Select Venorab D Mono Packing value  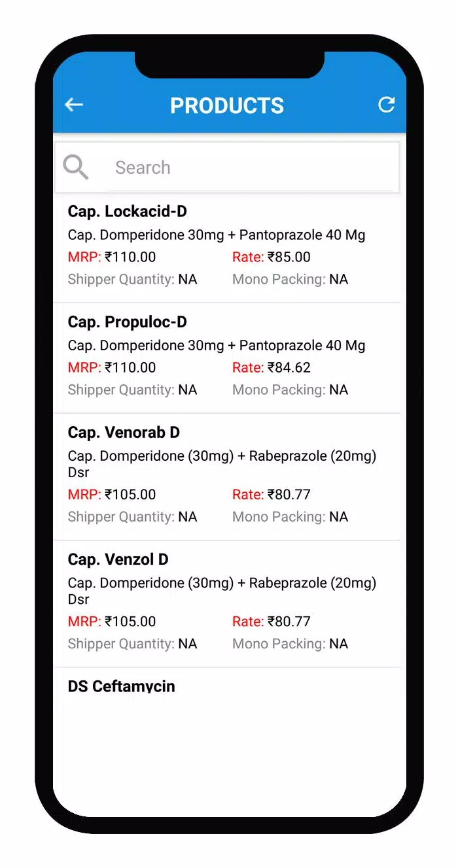click(338, 516)
